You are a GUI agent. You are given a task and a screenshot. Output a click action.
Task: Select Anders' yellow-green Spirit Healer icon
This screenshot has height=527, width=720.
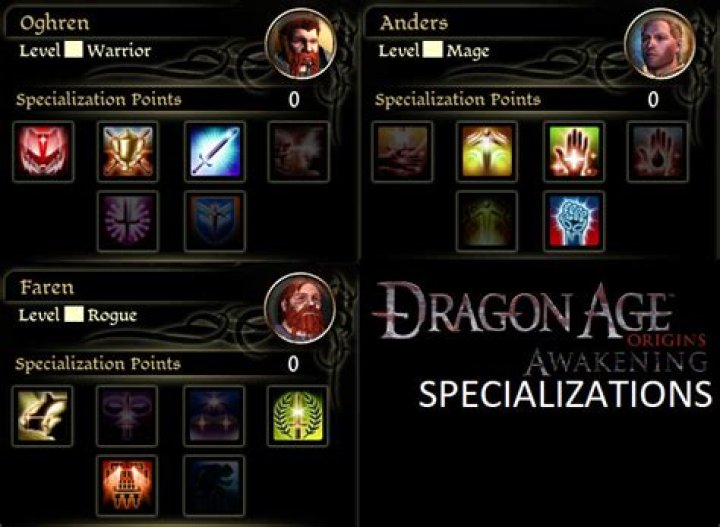tap(487, 152)
